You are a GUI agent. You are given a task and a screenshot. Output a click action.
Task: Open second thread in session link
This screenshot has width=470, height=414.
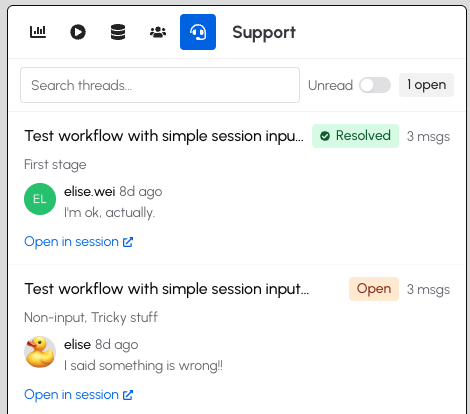click(79, 395)
